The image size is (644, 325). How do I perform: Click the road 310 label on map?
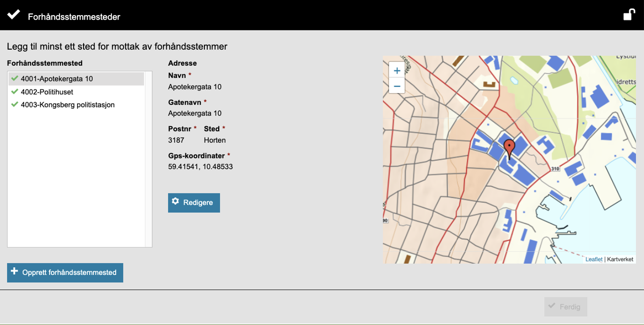(555, 169)
